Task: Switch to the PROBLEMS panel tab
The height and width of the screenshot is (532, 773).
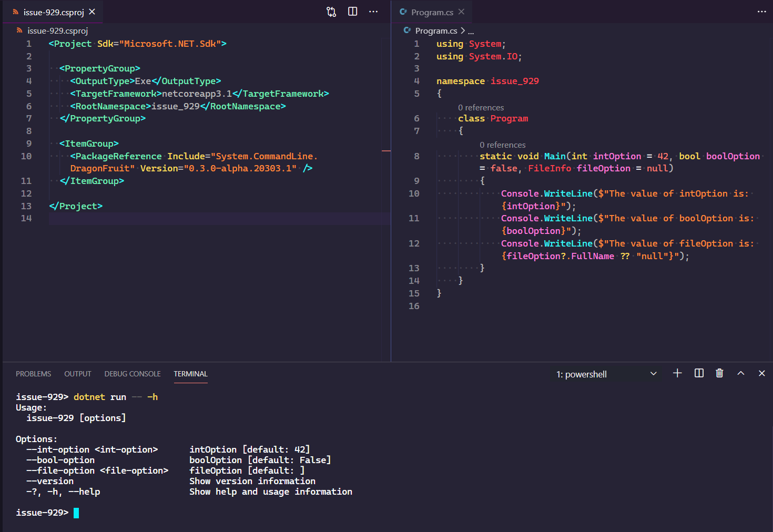Action: point(33,373)
